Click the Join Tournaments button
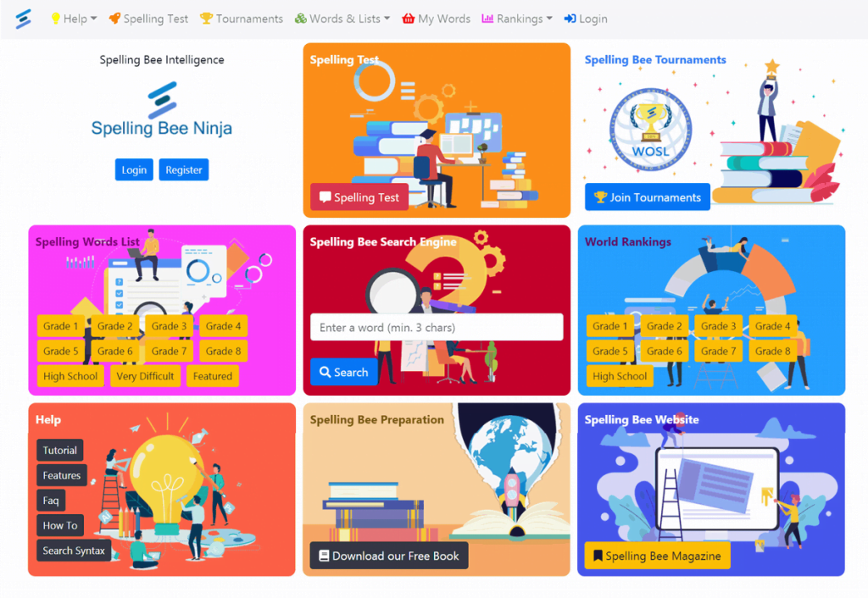 coord(647,197)
